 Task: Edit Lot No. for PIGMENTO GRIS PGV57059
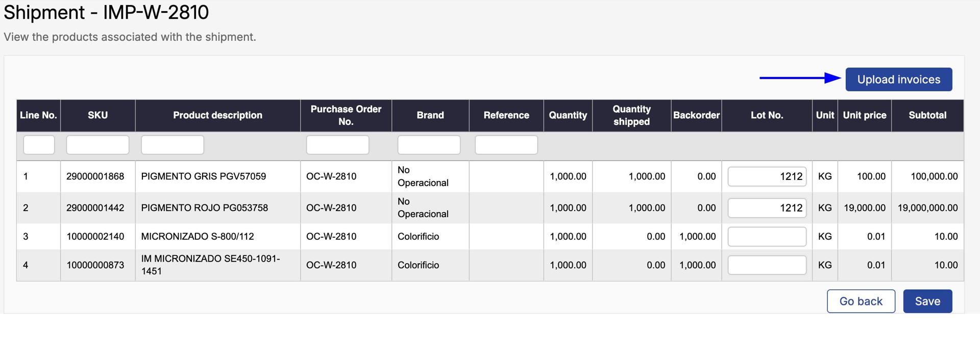pyautogui.click(x=767, y=176)
